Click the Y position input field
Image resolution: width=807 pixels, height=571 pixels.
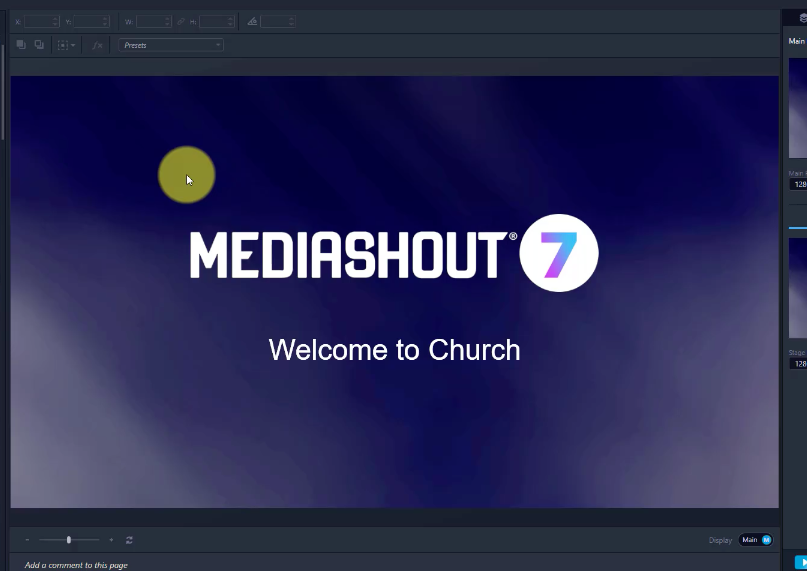91,22
